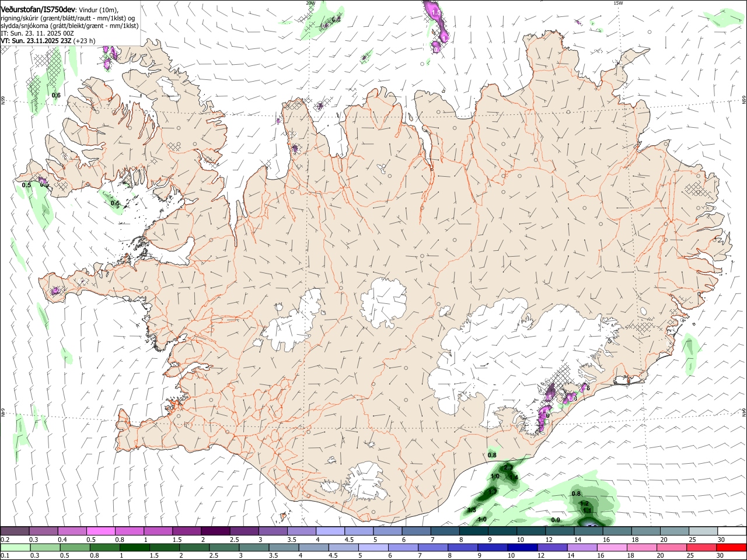Pick the blue 8 rain-scale swatch
The width and height of the screenshot is (747, 560).
click(463, 547)
